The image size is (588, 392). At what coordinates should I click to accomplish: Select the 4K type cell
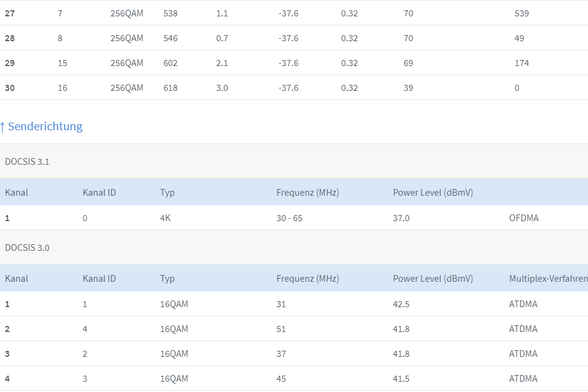coord(165,218)
